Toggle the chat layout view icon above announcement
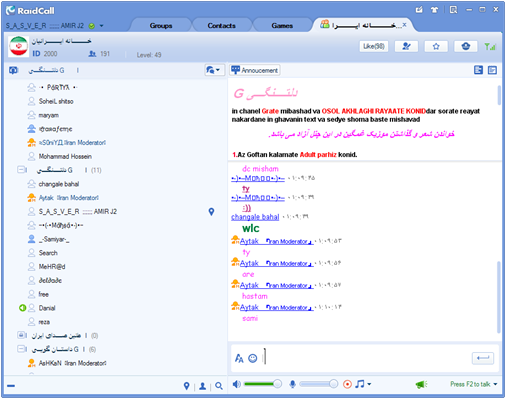The image size is (506, 399). tap(478, 70)
